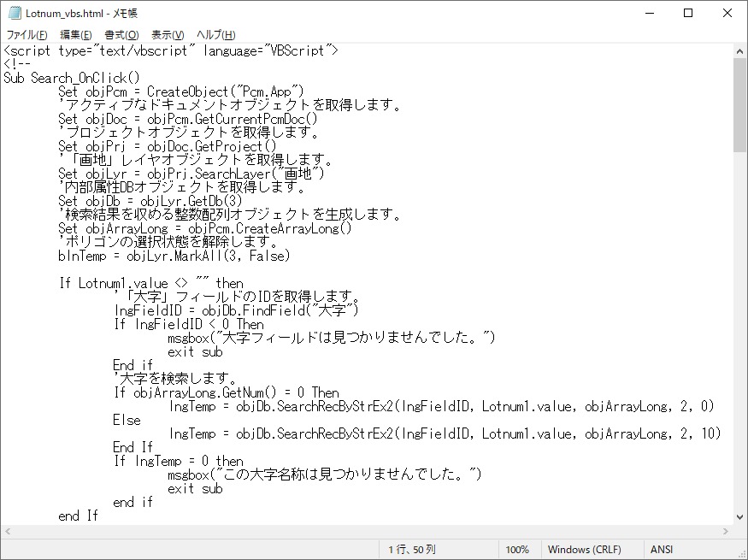The width and height of the screenshot is (748, 560).
Task: Click the MarkAll(3, False) line
Action: pos(174,256)
